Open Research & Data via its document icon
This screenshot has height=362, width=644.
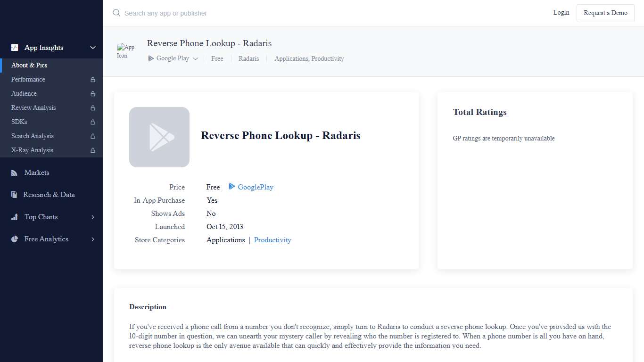(14, 195)
